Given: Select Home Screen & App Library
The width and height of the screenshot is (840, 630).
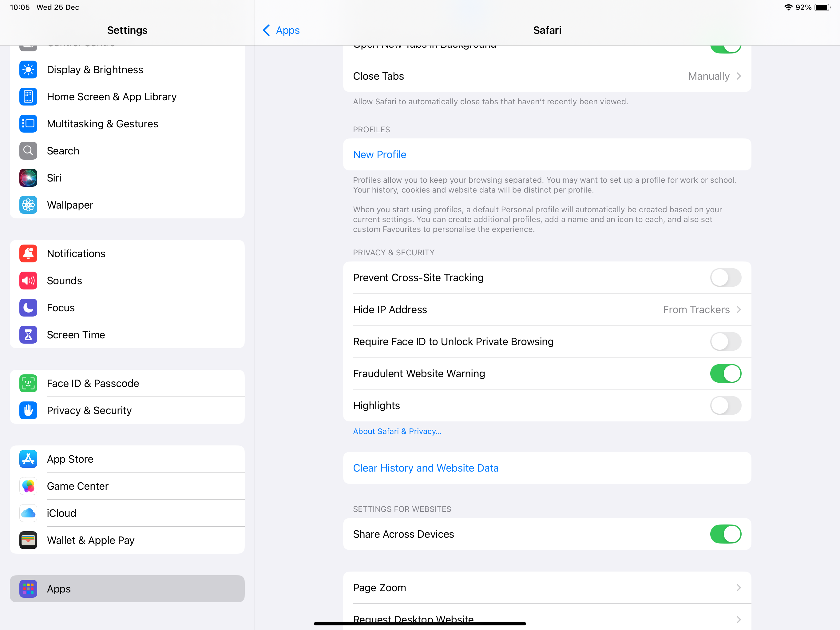Looking at the screenshot, I should 127,97.
